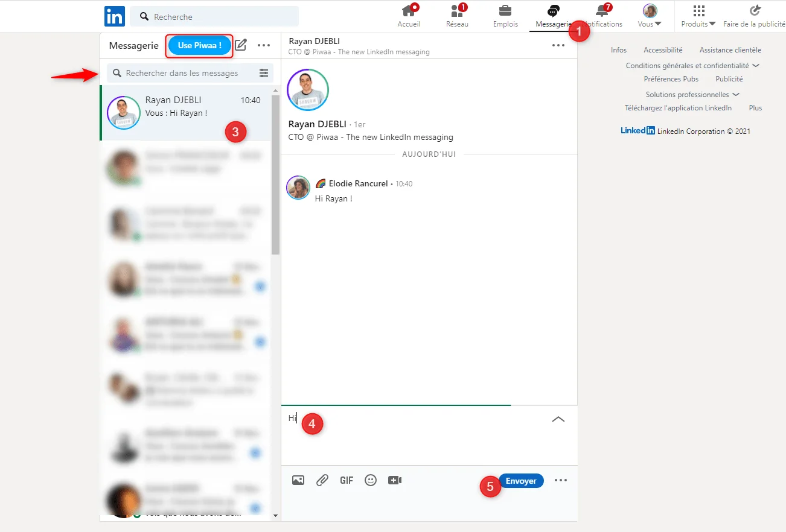Screen dimensions: 786x532
Task: Attach an image to the message
Action: (298, 480)
